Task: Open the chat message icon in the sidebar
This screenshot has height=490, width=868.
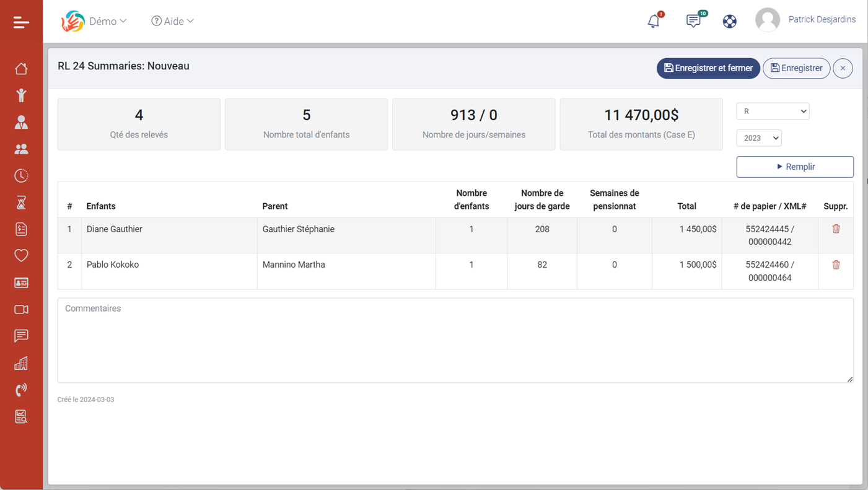Action: (21, 336)
